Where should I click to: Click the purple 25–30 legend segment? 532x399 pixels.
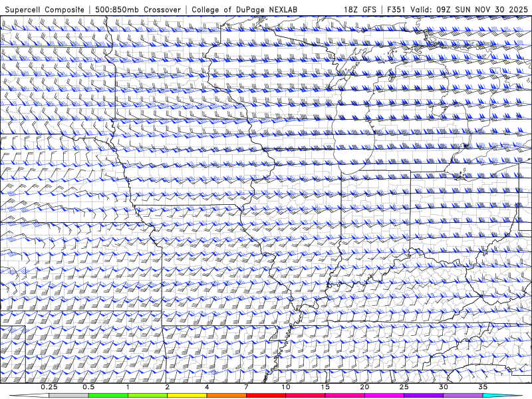[424, 396]
